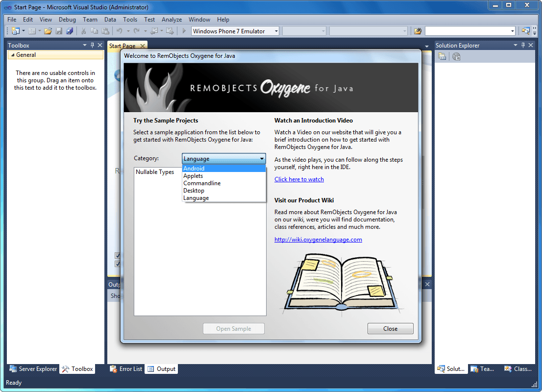The width and height of the screenshot is (542, 392).
Task: Click the 'Click here to watch' link
Action: tap(299, 179)
